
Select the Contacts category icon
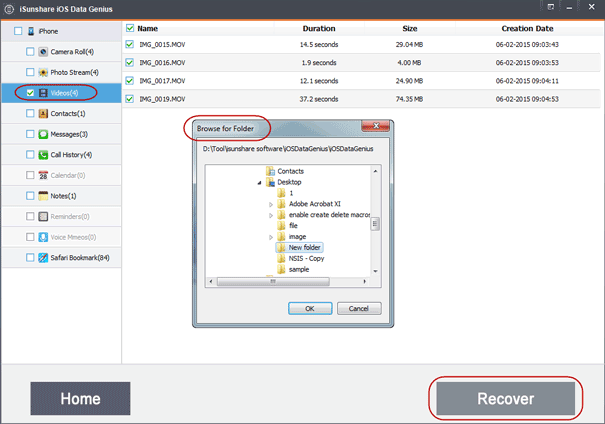[43, 114]
